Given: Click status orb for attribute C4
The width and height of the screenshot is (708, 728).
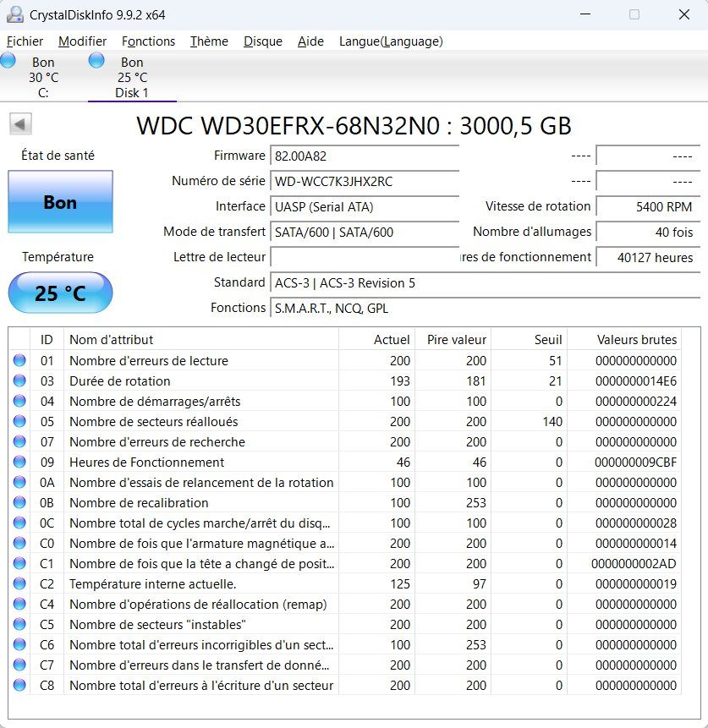Looking at the screenshot, I should (x=19, y=604).
